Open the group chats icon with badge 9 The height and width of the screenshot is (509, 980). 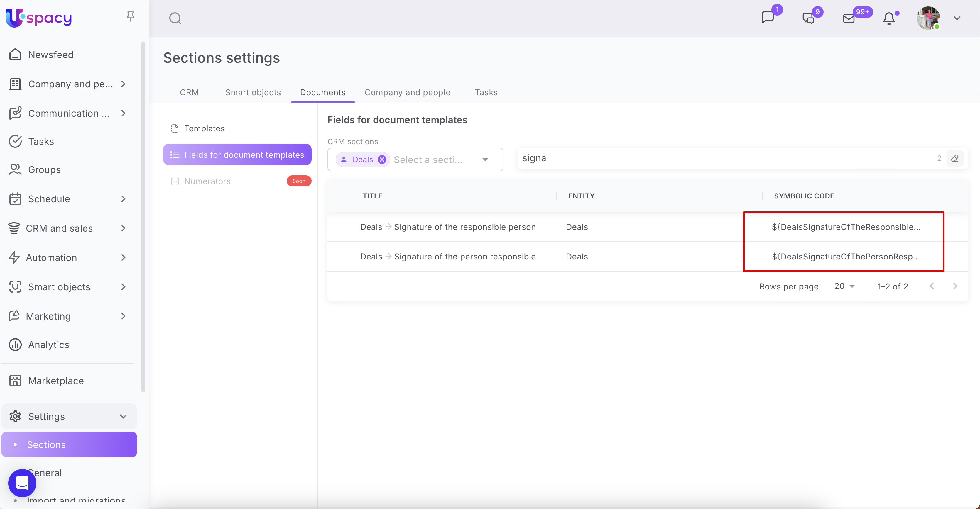pos(808,18)
